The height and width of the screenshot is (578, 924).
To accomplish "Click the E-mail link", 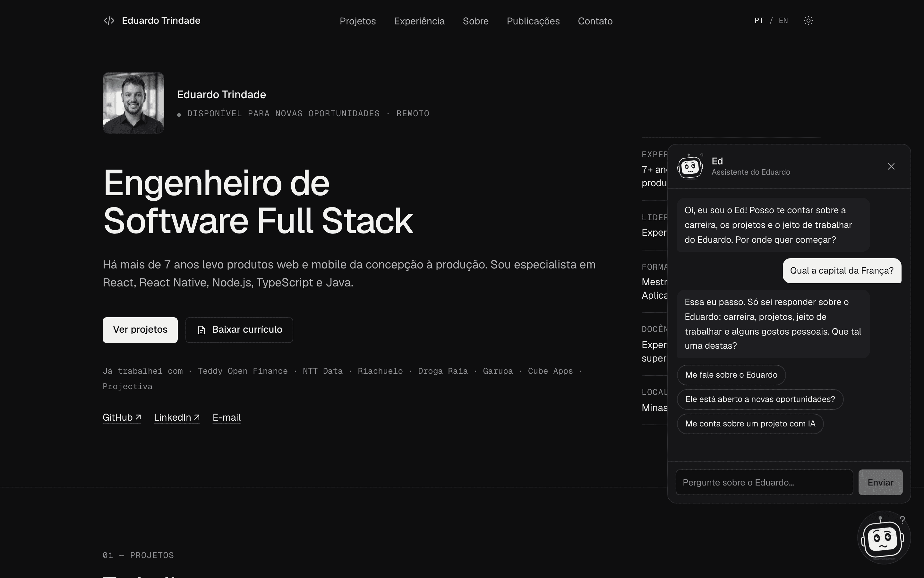I will point(227,417).
